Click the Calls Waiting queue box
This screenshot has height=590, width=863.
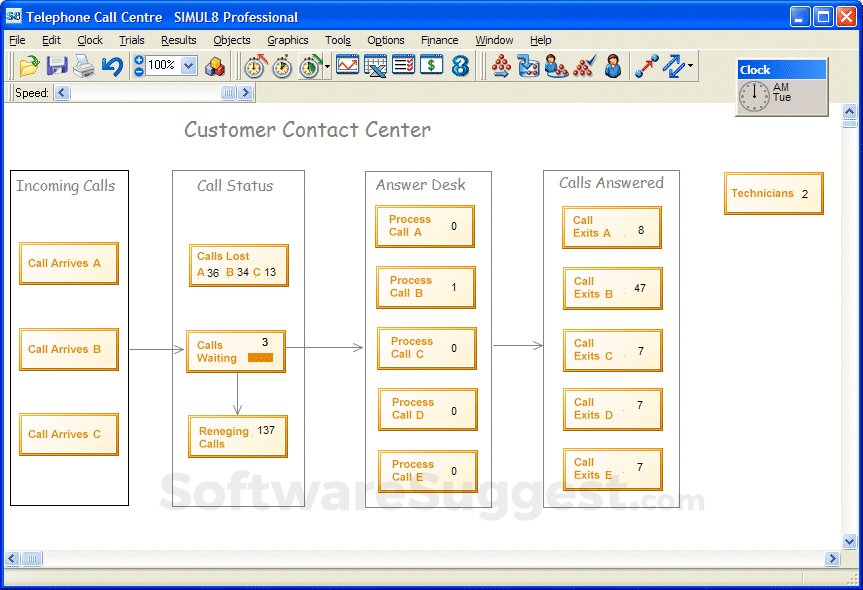[x=235, y=351]
